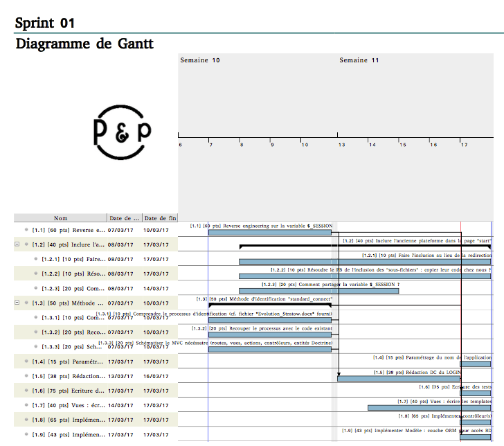Select the [1.5] Rédaction DC du LOGIN bar
Screen dimensions: 504x446
tap(398, 378)
